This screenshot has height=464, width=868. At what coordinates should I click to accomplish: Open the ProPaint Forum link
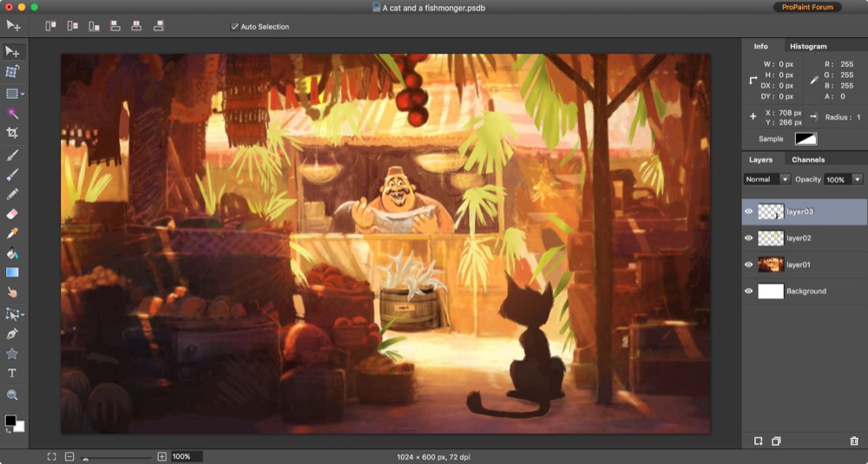[x=806, y=7]
